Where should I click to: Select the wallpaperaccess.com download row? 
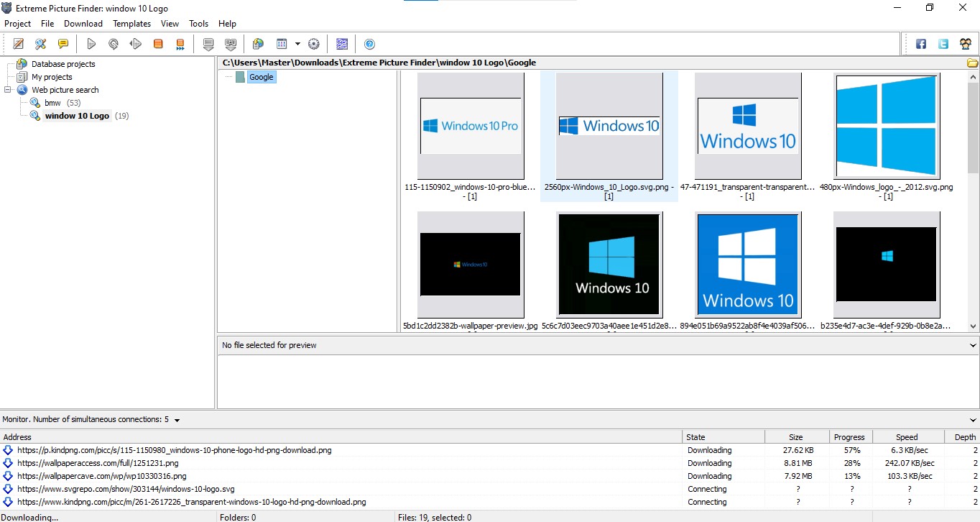point(490,463)
